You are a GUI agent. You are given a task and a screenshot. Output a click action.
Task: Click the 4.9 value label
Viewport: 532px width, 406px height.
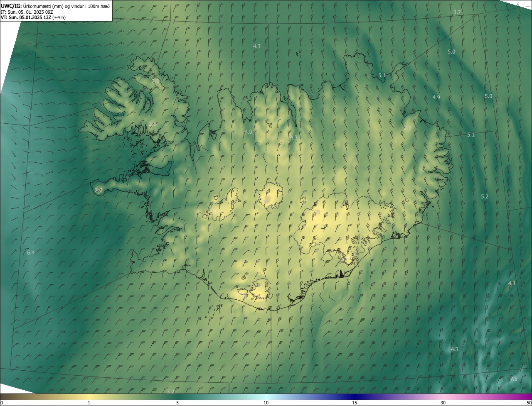(436, 97)
